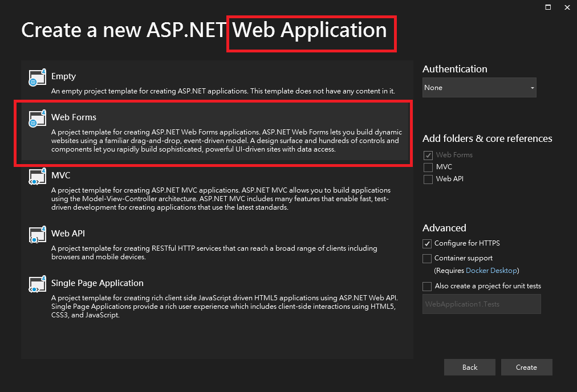Uncheck Configure for HTTPS

[x=427, y=243]
